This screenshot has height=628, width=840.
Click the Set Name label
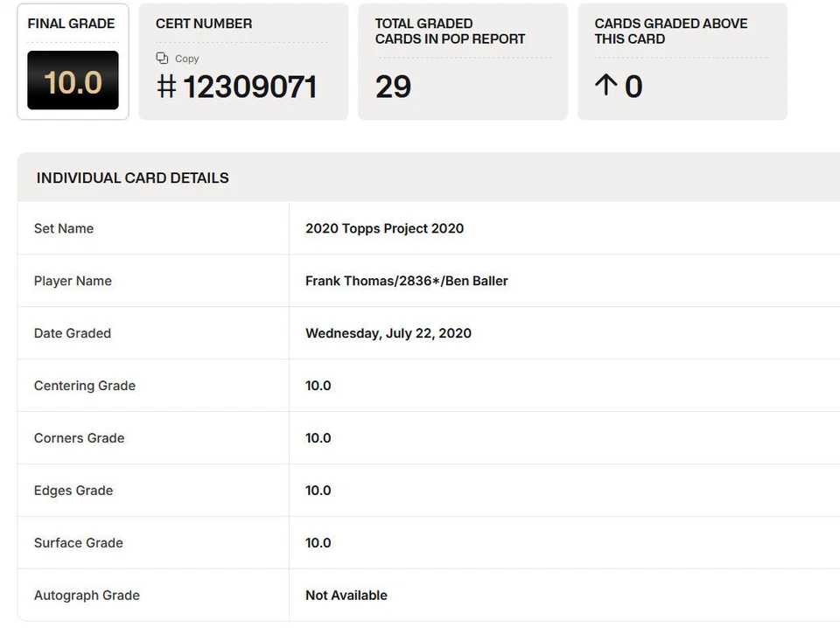[x=64, y=228]
